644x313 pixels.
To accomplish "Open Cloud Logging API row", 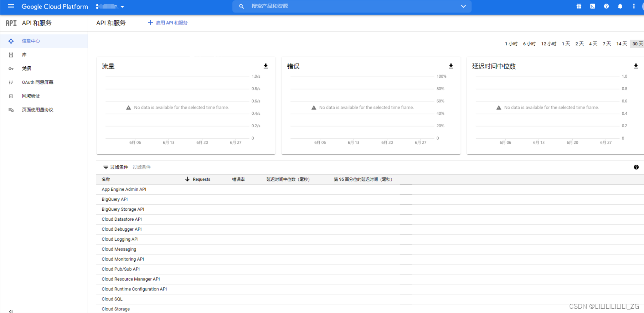I will point(370,239).
